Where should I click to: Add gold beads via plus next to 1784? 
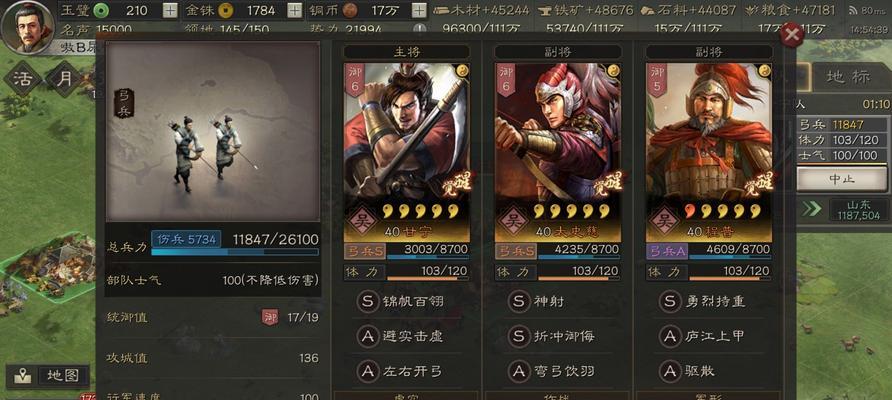click(x=294, y=10)
